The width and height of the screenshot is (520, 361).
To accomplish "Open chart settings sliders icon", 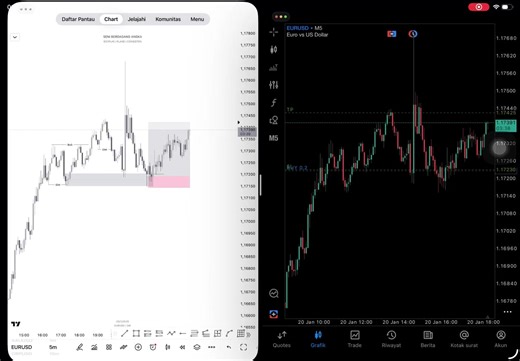I will [x=274, y=85].
